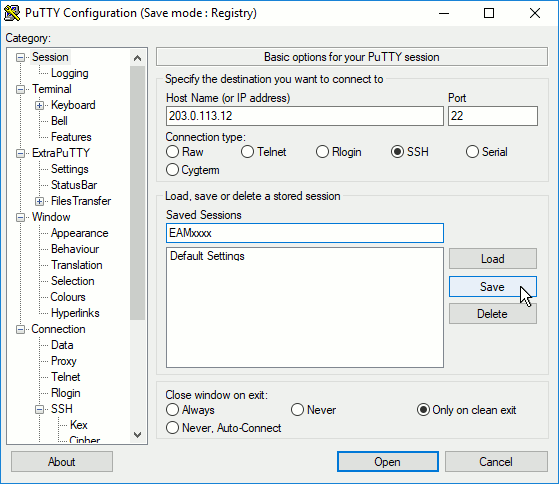The image size is (559, 484).
Task: Click the Host Name input field
Action: tap(304, 116)
